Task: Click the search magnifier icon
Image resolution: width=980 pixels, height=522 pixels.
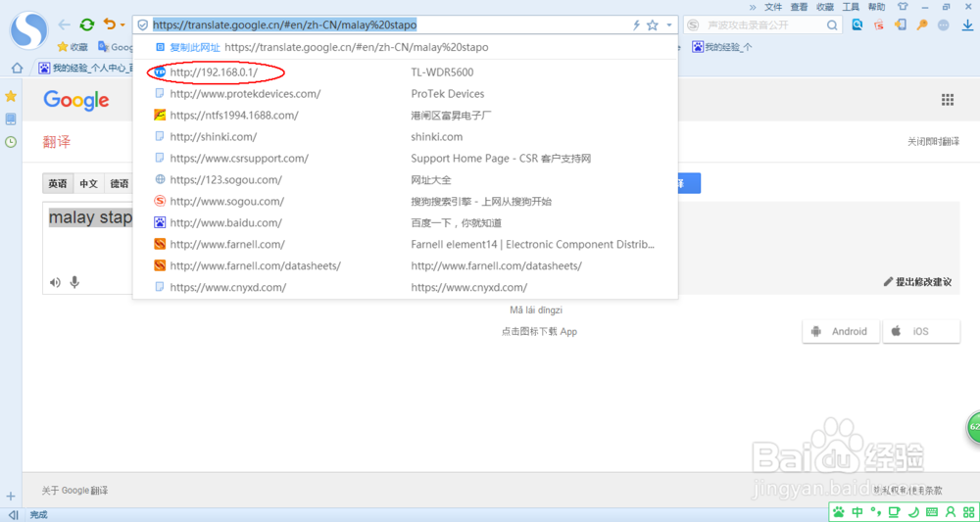Action: tap(832, 25)
